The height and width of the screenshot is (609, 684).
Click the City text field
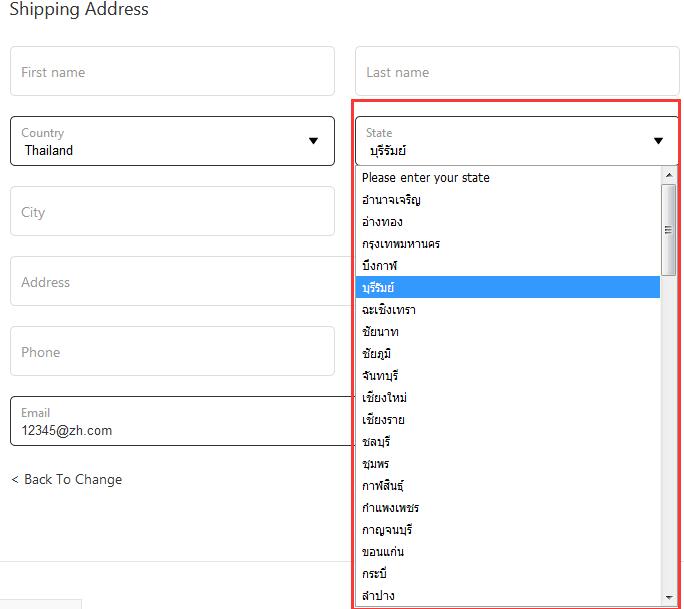coord(172,212)
